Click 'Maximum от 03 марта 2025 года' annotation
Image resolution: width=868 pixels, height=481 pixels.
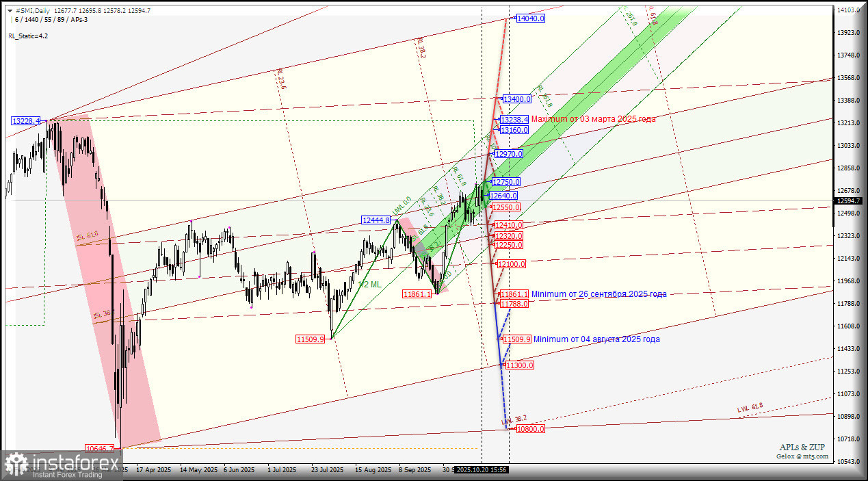(x=594, y=119)
